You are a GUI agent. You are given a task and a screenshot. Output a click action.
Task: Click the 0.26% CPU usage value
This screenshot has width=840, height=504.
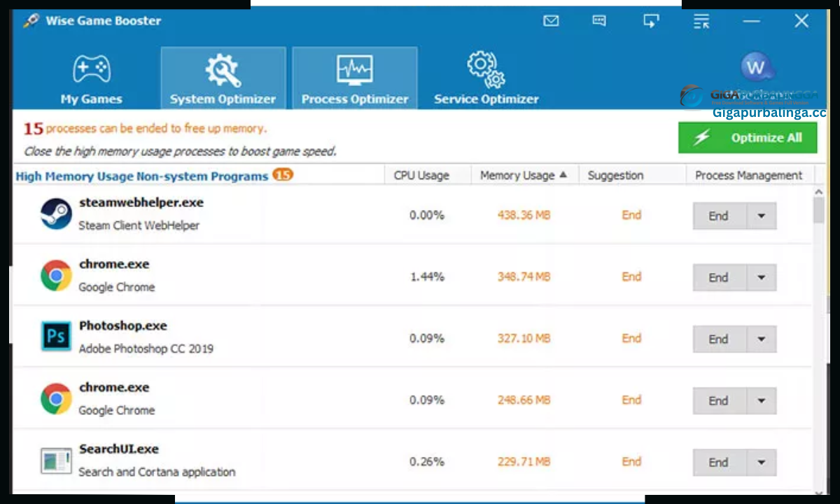[427, 462]
